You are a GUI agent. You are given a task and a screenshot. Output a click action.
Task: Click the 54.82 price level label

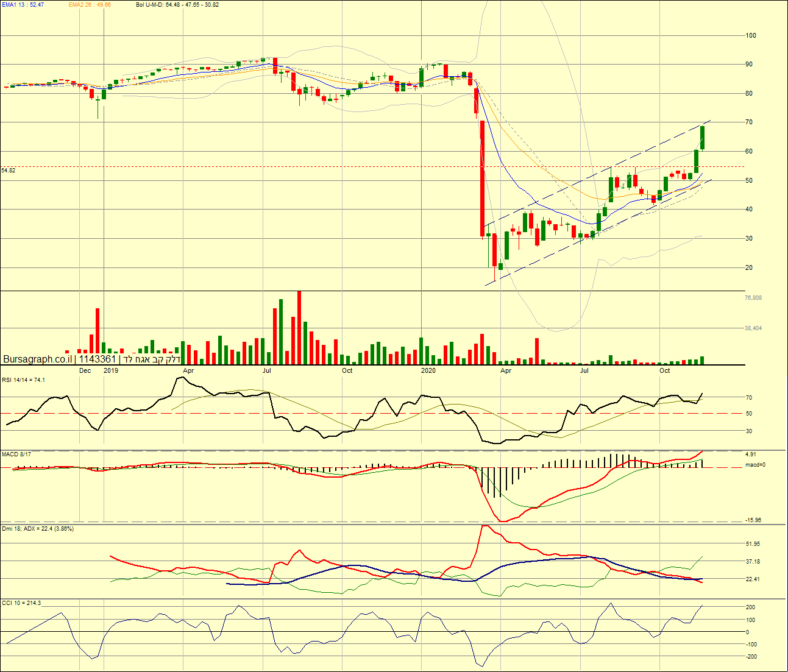pyautogui.click(x=9, y=171)
